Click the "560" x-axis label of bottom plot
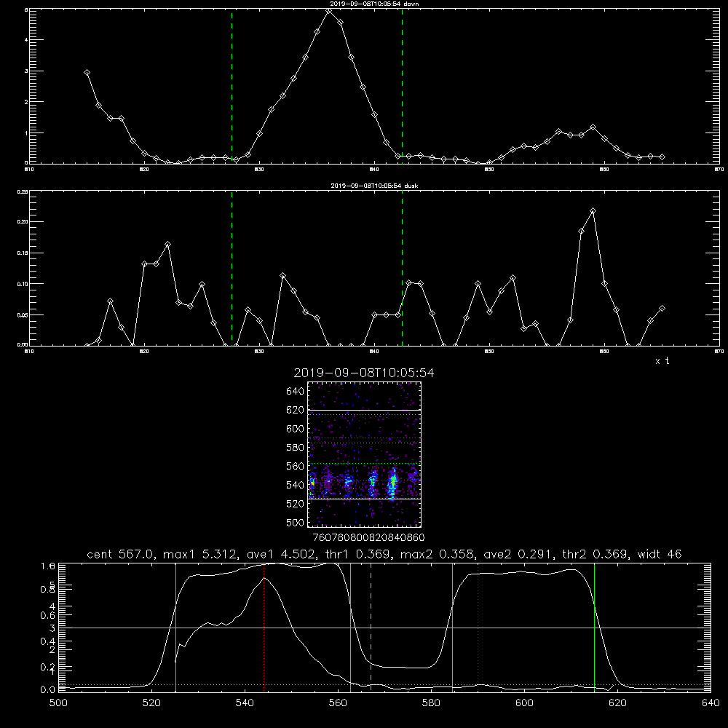Screen dimensions: 728x728 click(x=338, y=703)
